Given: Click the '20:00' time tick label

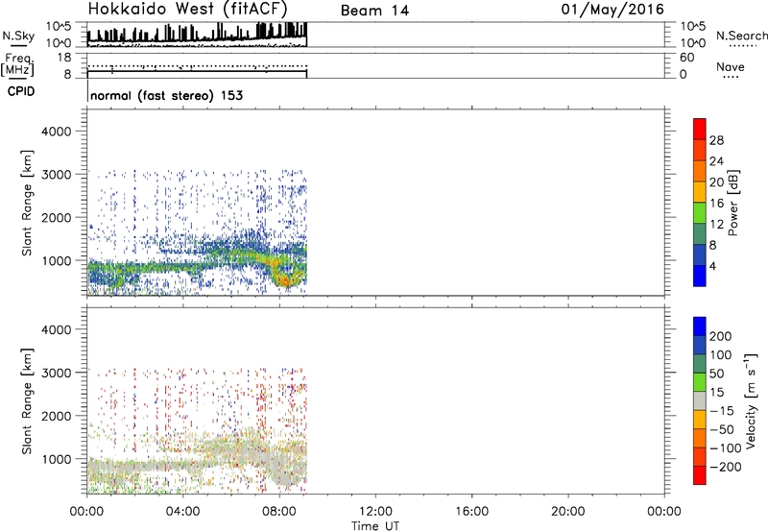Looking at the screenshot, I should [567, 512].
